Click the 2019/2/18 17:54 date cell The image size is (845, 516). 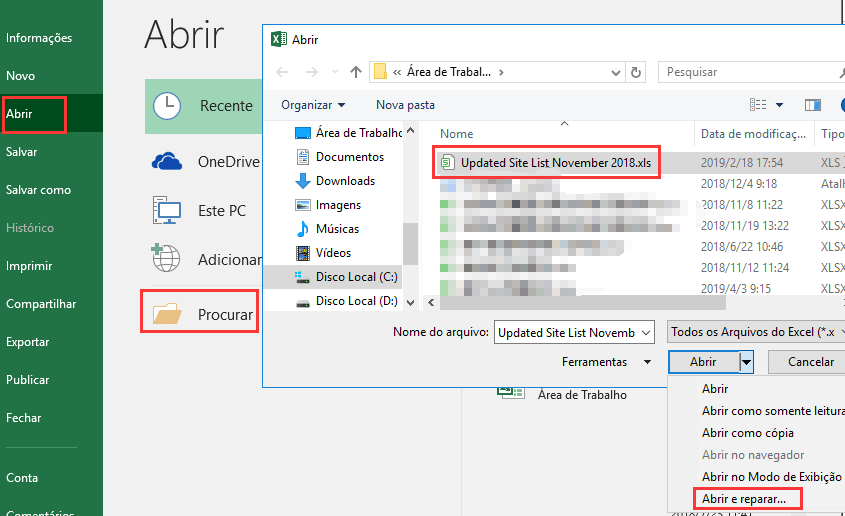[742, 163]
